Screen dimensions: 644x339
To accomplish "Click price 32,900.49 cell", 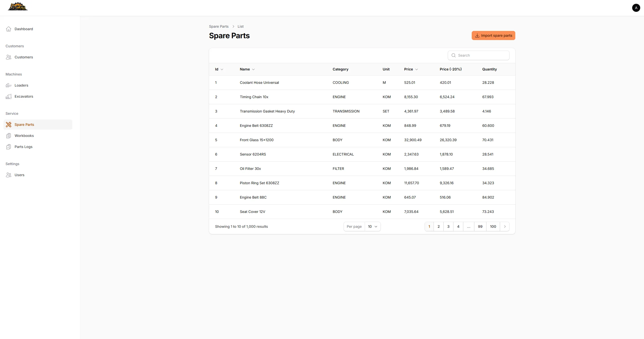I will pos(413,140).
